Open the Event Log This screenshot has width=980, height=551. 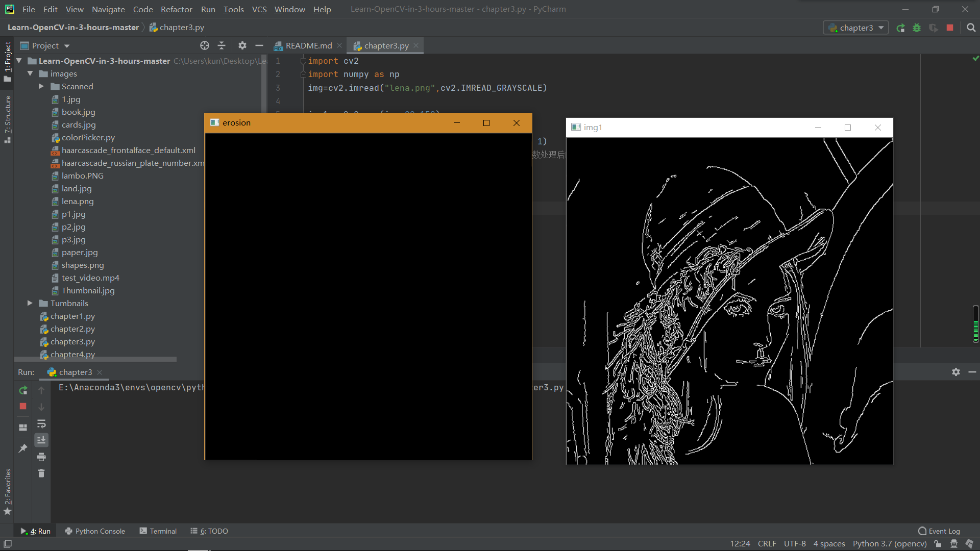[939, 531]
